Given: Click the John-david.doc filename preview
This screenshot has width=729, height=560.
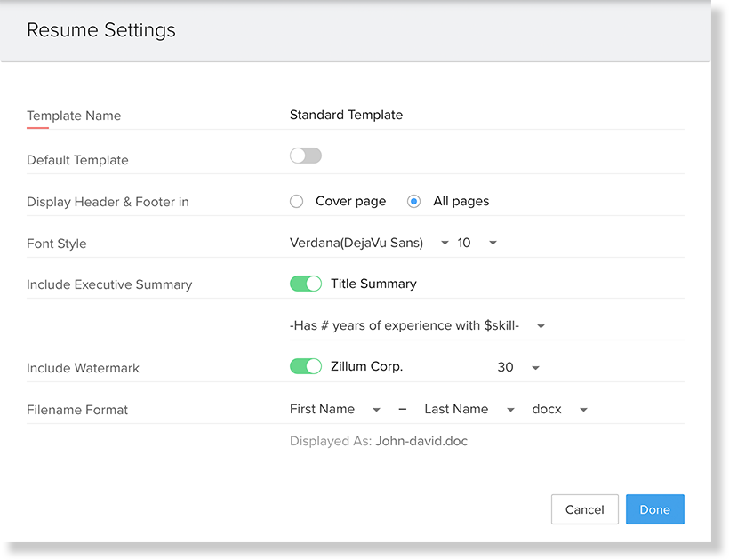Looking at the screenshot, I should click(421, 441).
